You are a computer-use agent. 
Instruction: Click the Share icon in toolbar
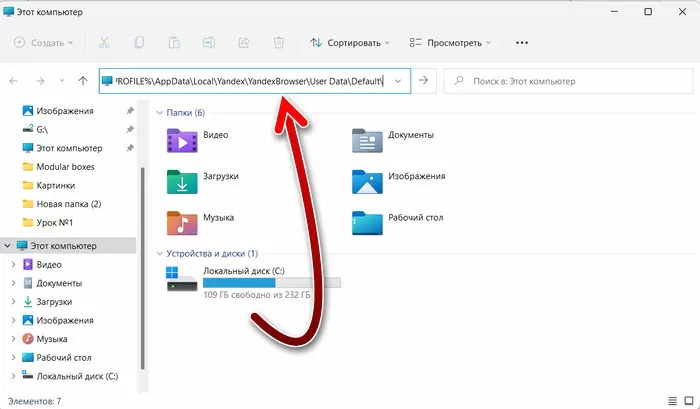(x=244, y=43)
